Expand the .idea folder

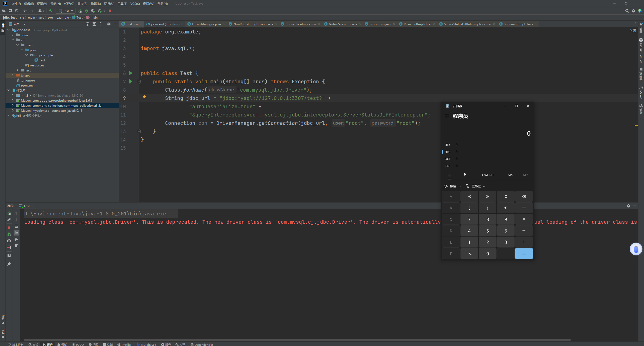[13, 35]
